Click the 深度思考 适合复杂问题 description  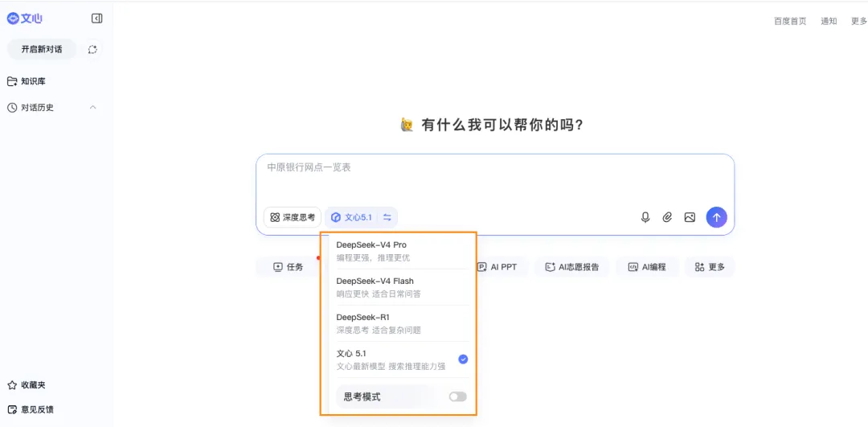379,330
